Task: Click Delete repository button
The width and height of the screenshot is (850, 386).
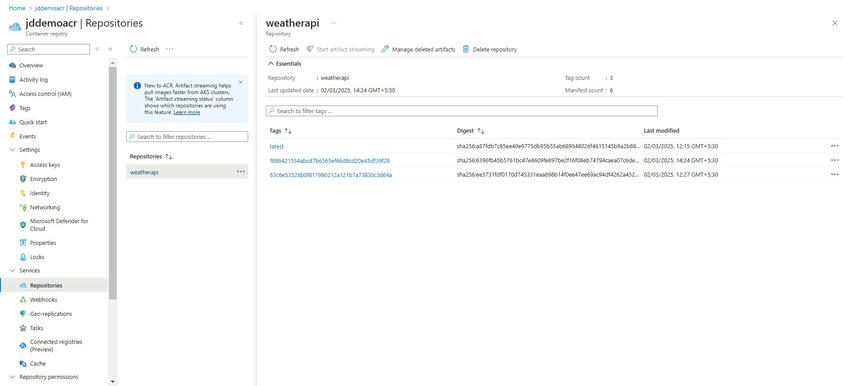Action: [x=490, y=49]
